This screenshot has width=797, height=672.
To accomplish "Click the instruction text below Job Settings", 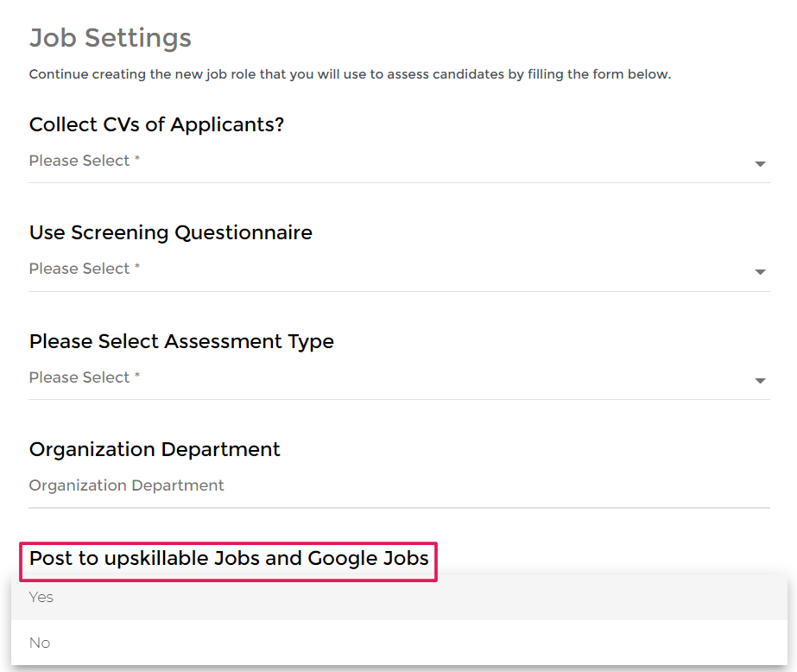I will (350, 74).
